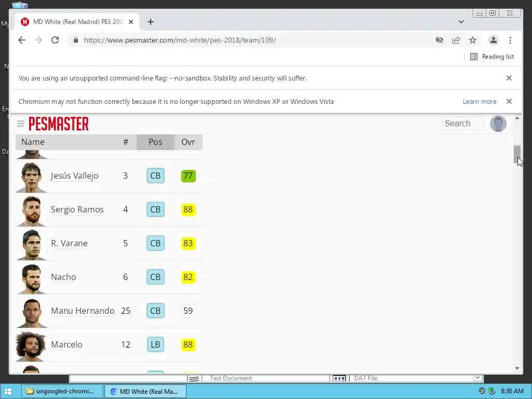Click CB position badge for Jesús Vallejo
The width and height of the screenshot is (532, 399).
[x=155, y=176]
